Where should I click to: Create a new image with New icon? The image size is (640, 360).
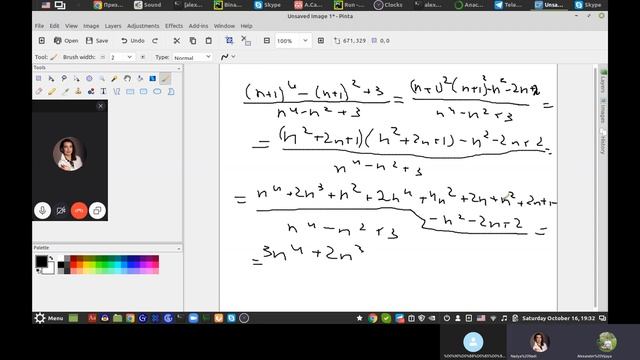(x=42, y=41)
